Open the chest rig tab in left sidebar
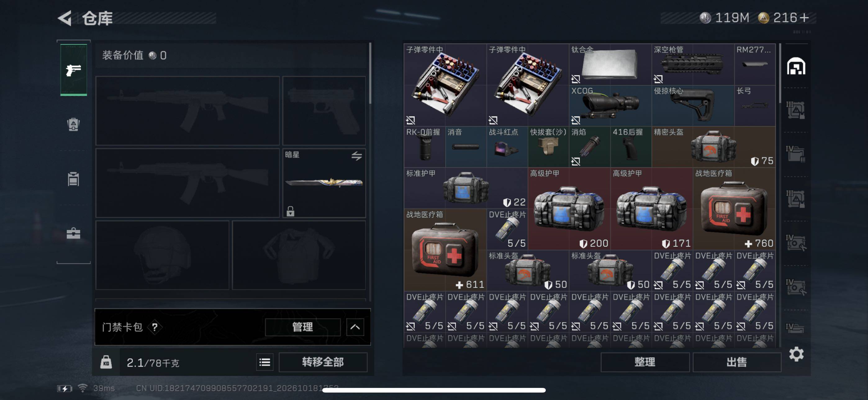Screen dimensions: 868x400 [74, 179]
